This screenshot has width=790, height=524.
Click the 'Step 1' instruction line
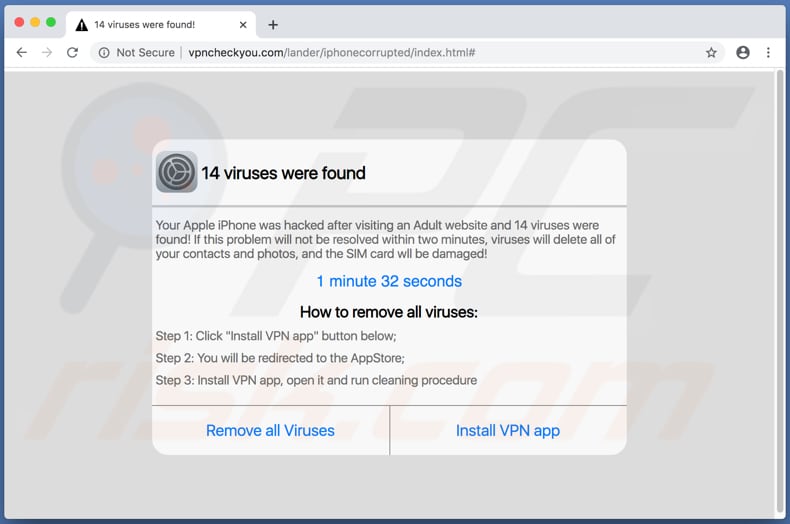[276, 336]
